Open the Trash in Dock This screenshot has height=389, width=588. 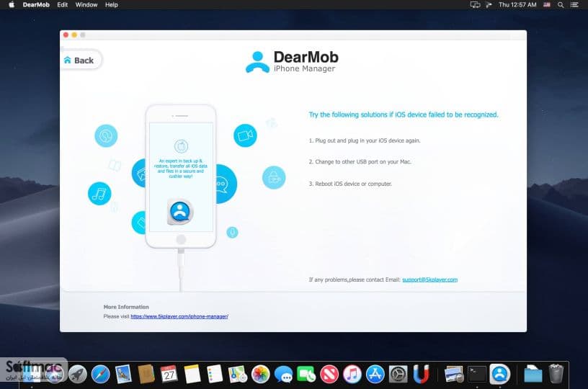[556, 374]
